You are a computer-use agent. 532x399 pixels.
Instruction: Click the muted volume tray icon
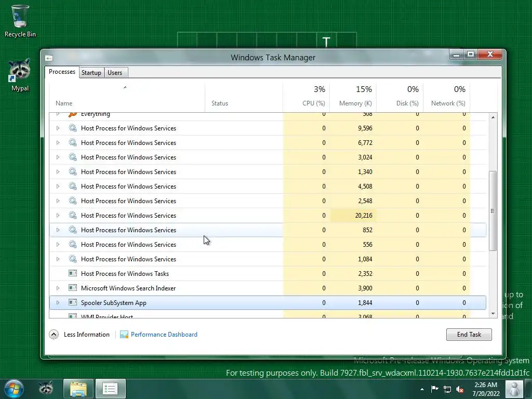pos(460,389)
